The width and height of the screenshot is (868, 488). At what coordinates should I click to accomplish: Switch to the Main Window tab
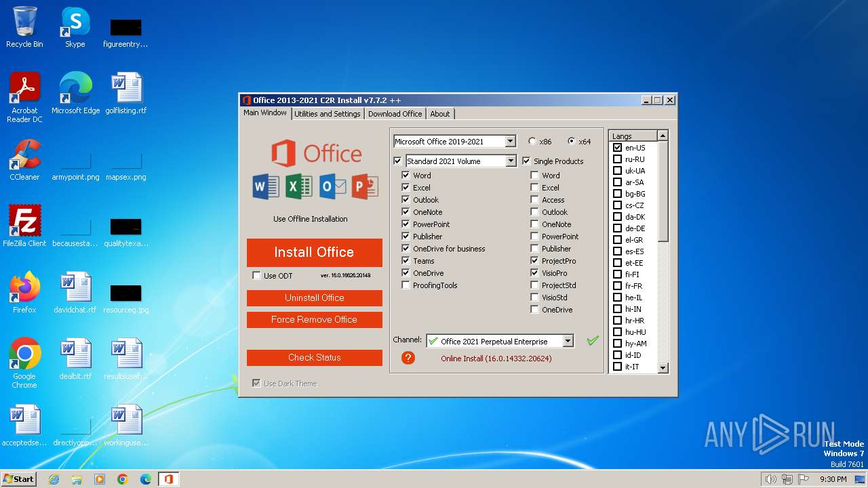[265, 113]
